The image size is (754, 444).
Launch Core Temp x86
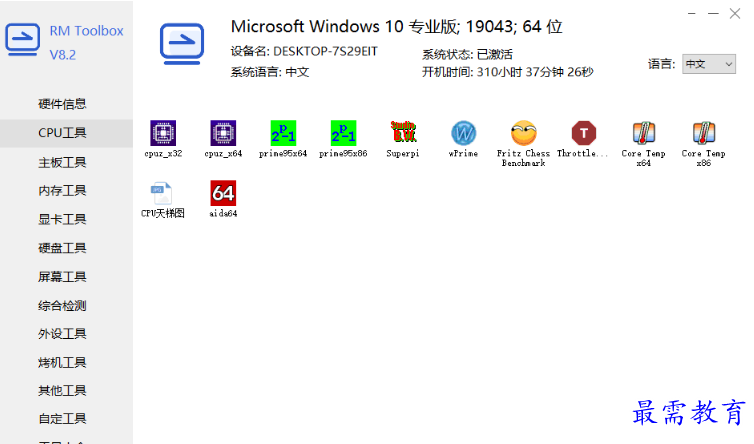coord(704,143)
